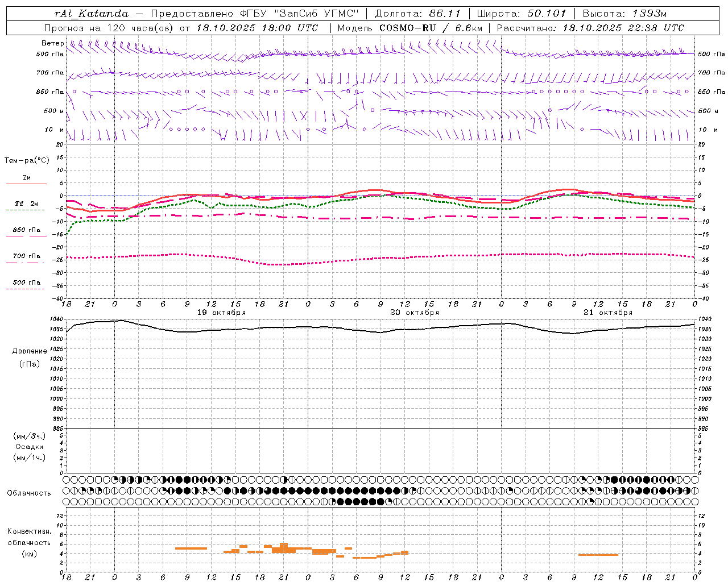
Task: Click the Рассчитано: 18.10.2025 22:38 UTC text
Action: [590, 28]
